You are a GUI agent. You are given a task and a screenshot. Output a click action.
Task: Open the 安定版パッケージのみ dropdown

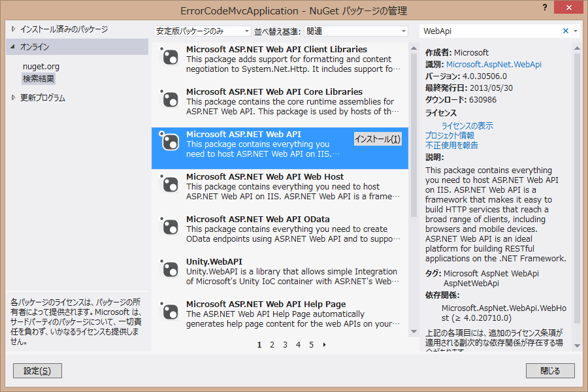click(245, 30)
